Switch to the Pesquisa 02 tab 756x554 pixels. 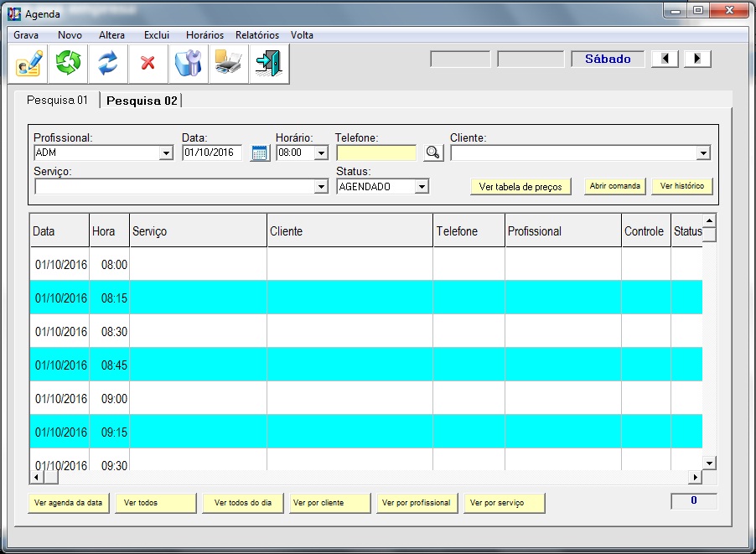[142, 101]
